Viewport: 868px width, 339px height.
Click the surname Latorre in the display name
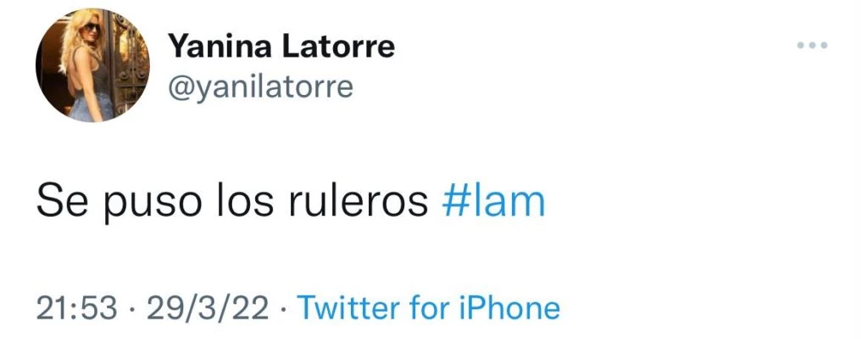pyautogui.click(x=339, y=46)
